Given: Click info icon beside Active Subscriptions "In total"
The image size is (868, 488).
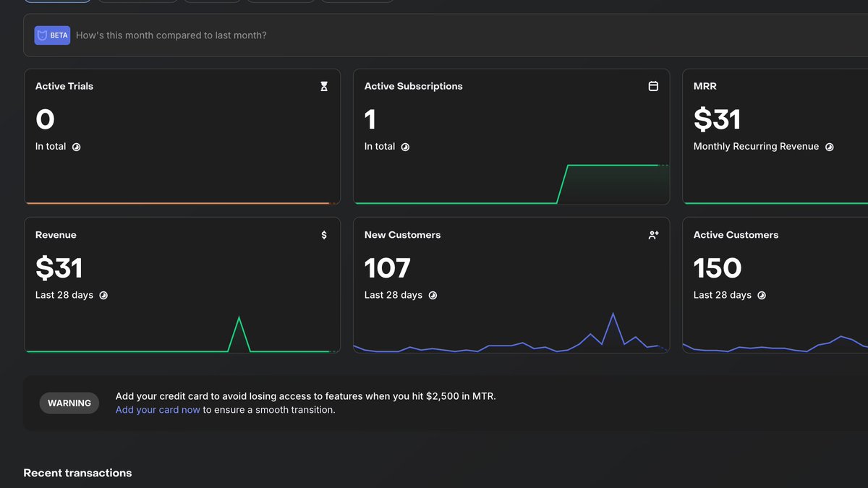Looking at the screenshot, I should coord(405,147).
